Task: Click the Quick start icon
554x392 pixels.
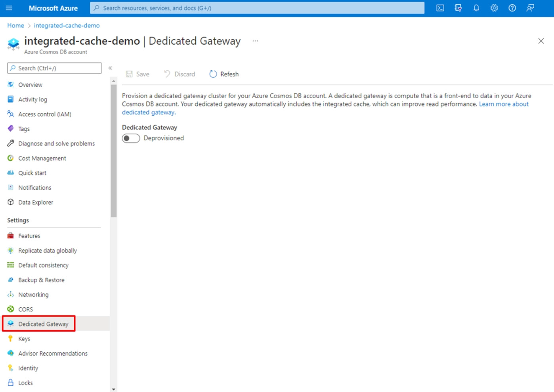Action: coord(11,172)
